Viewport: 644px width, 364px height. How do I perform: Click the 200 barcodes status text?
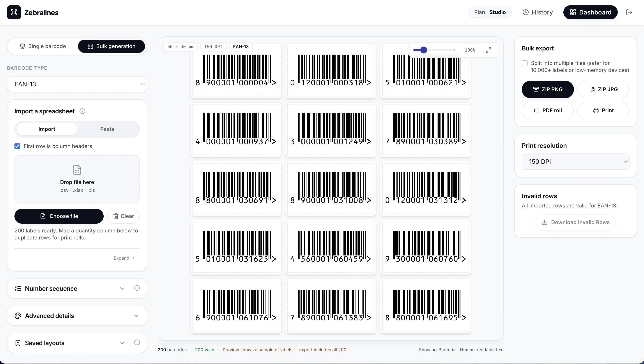point(172,350)
